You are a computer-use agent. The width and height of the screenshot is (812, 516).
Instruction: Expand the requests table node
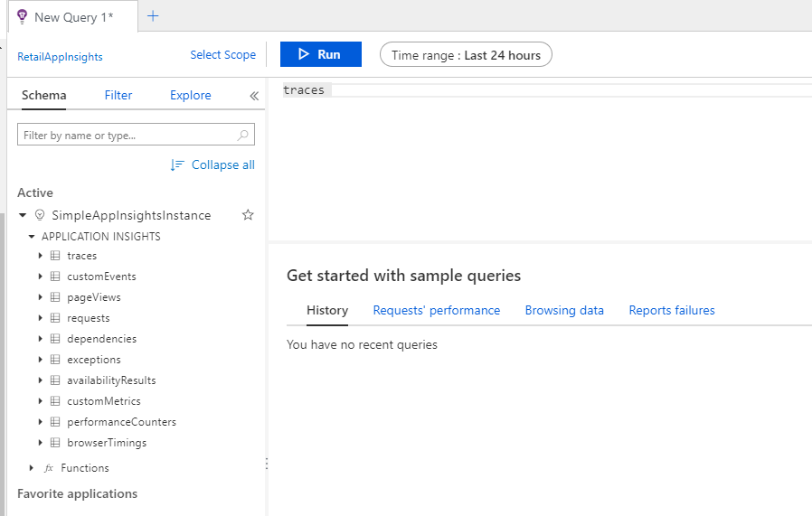pyautogui.click(x=41, y=318)
